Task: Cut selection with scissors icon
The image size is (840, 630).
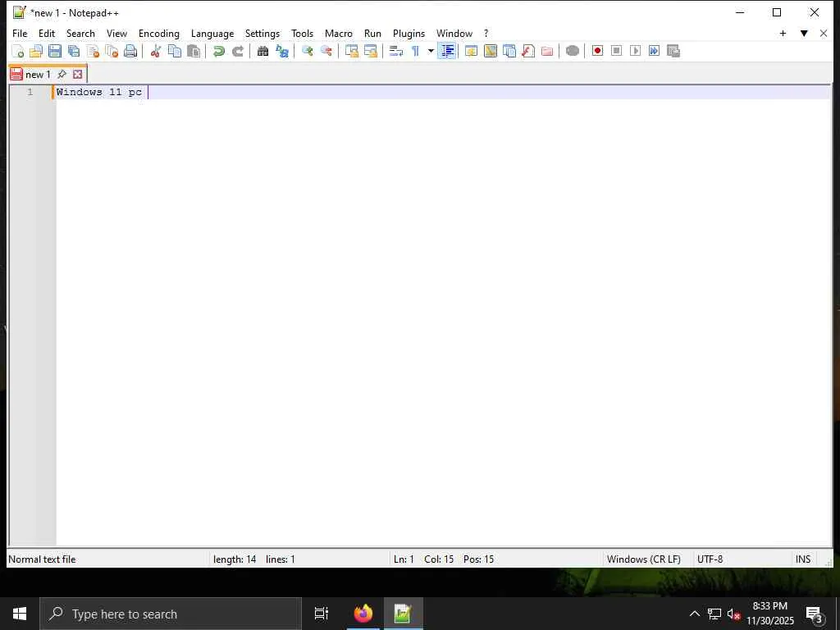Action: click(156, 51)
